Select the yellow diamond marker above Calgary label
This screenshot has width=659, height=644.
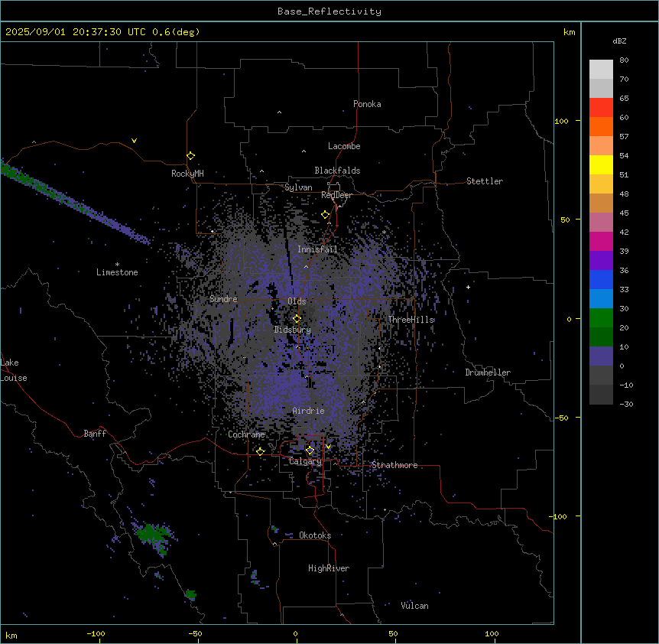pyautogui.click(x=310, y=450)
